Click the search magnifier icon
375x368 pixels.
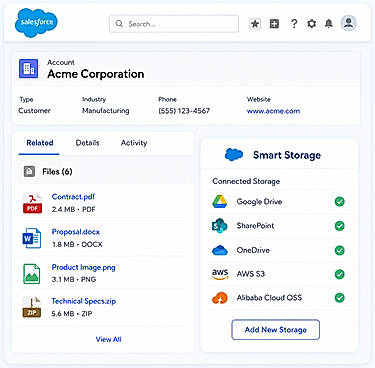coord(119,24)
